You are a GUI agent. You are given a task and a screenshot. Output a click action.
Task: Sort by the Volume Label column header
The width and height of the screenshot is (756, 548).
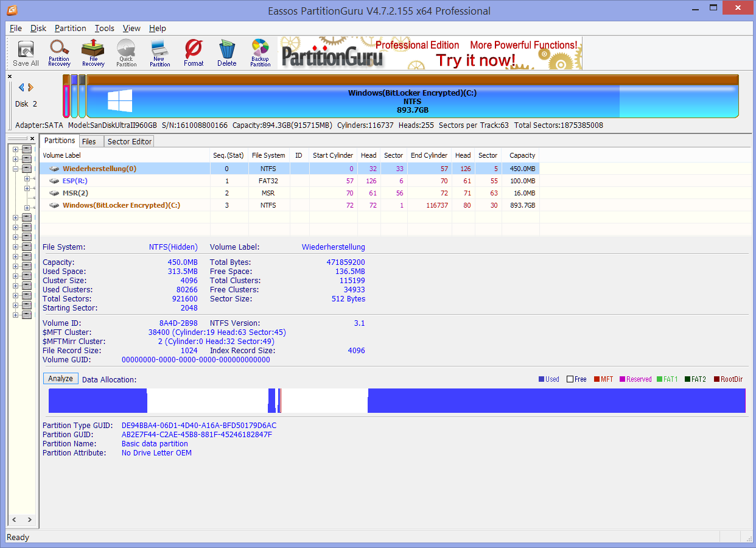click(x=125, y=155)
